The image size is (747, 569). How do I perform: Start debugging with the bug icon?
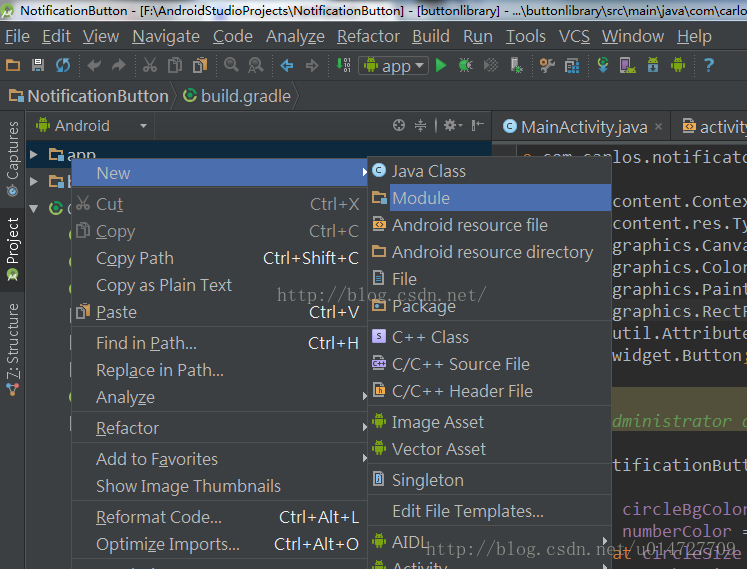pos(465,65)
